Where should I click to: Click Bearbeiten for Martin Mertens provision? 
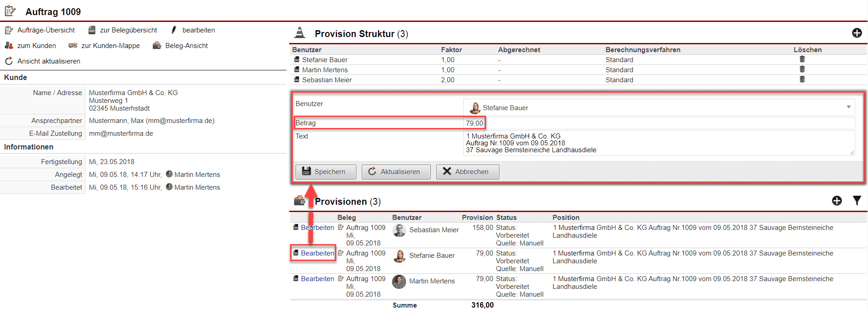pyautogui.click(x=318, y=279)
